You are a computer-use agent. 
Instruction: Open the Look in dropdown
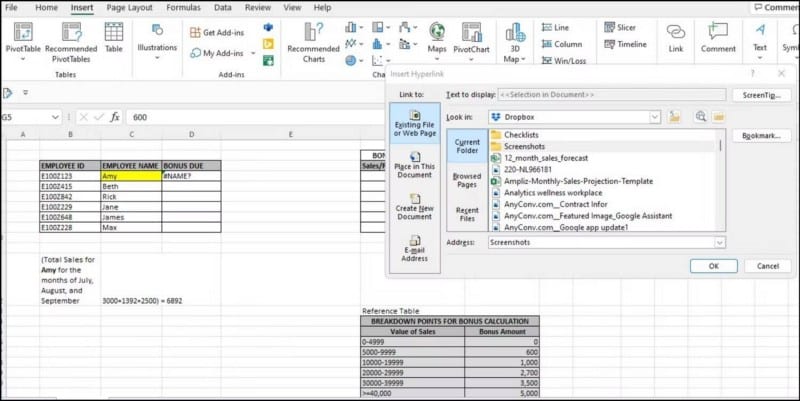(654, 117)
